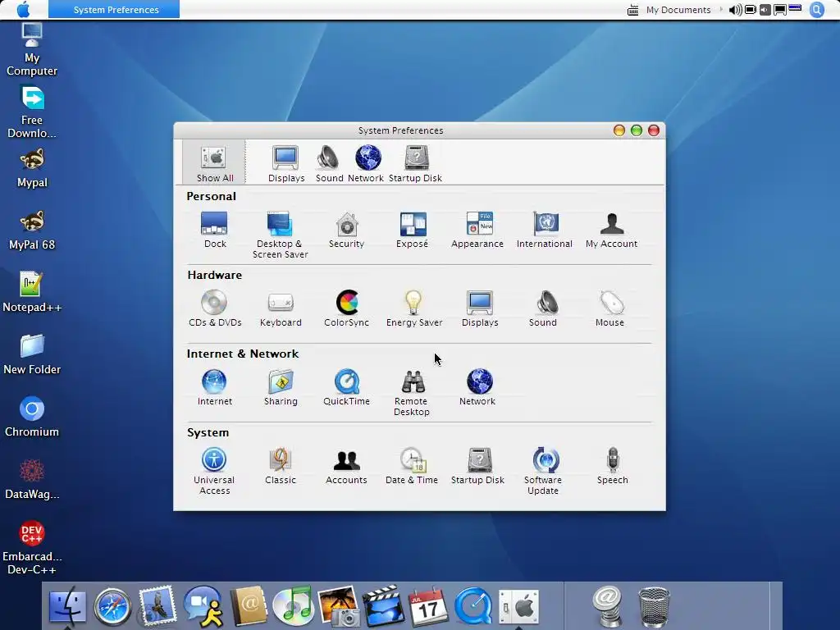Select the MyPal 68 desktop icon

32,231
